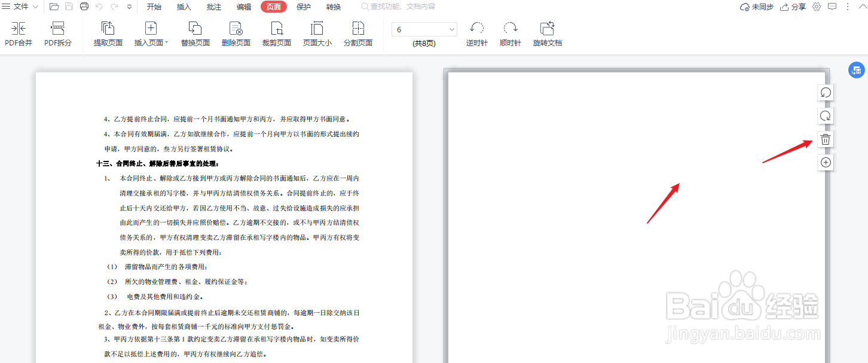Click the 分享 share button
868x363 pixels.
[792, 7]
